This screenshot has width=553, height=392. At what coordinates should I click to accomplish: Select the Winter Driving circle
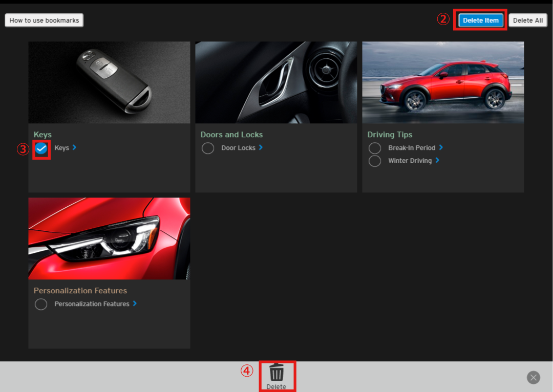click(375, 161)
